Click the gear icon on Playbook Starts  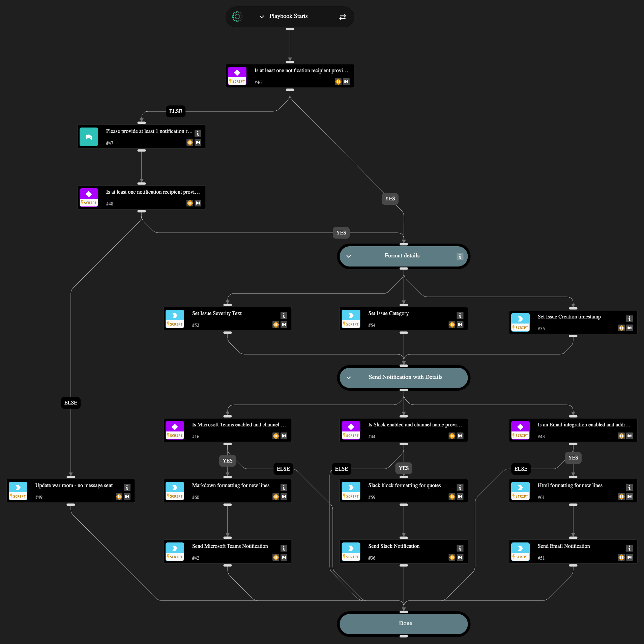click(x=237, y=17)
